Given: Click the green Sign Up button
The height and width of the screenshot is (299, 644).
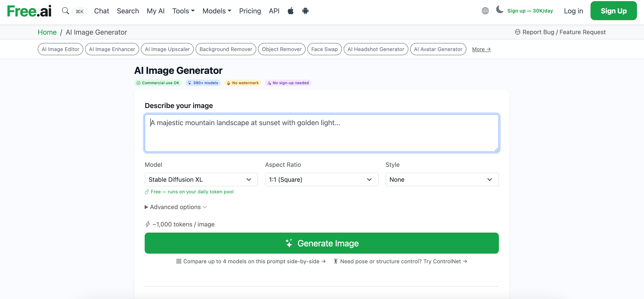Looking at the screenshot, I should tap(614, 11).
